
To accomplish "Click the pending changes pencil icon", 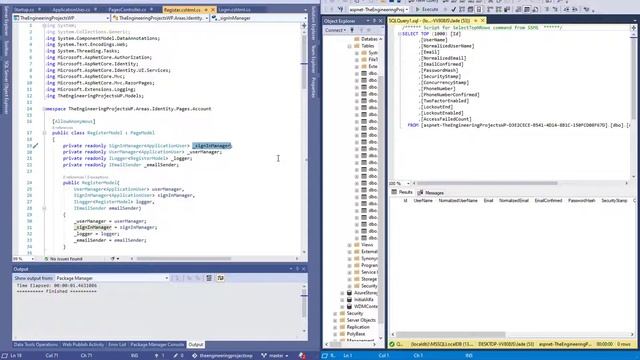I will pos(178,356).
